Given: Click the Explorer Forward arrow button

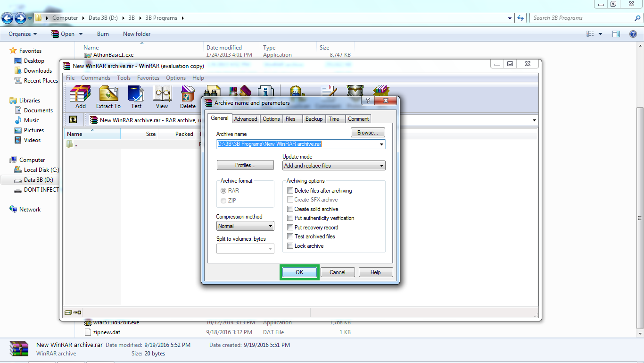Looking at the screenshot, I should (20, 18).
